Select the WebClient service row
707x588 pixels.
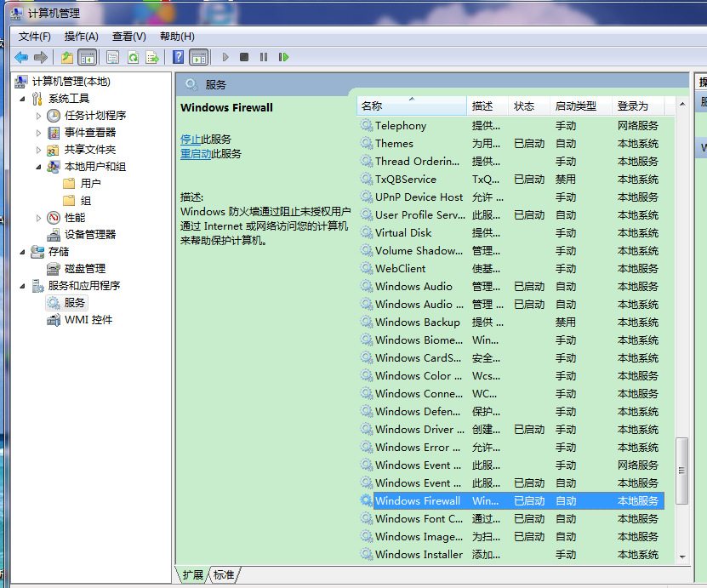tap(511, 269)
